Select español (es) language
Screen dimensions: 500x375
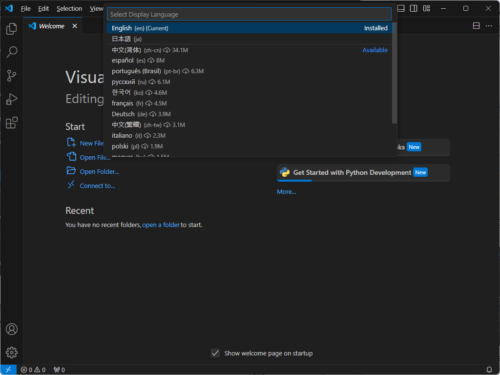point(249,60)
